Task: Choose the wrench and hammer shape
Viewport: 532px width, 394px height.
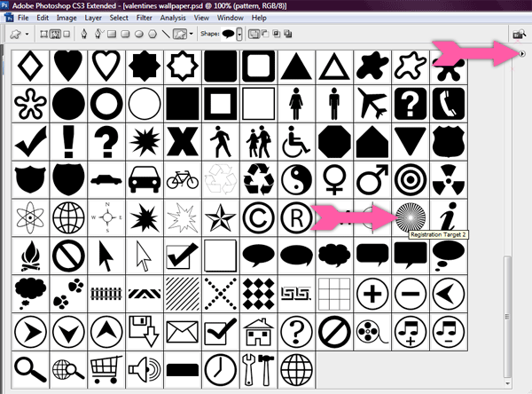Action: point(258,370)
